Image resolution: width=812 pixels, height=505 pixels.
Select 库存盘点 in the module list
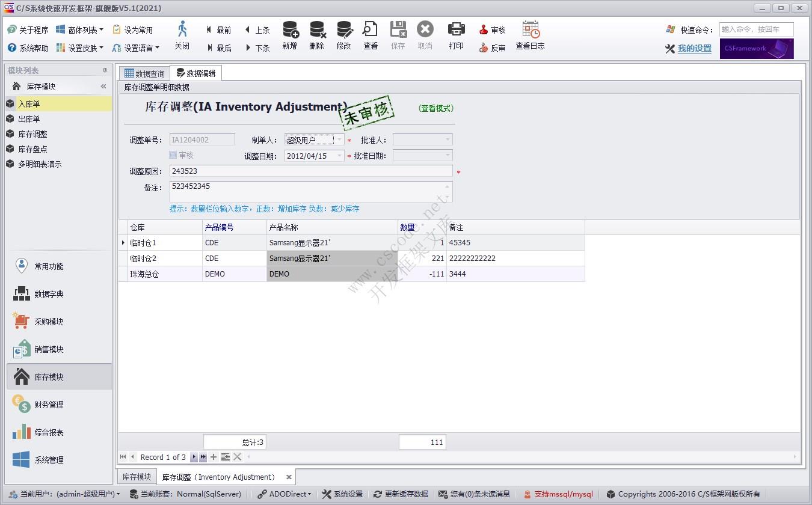32,149
